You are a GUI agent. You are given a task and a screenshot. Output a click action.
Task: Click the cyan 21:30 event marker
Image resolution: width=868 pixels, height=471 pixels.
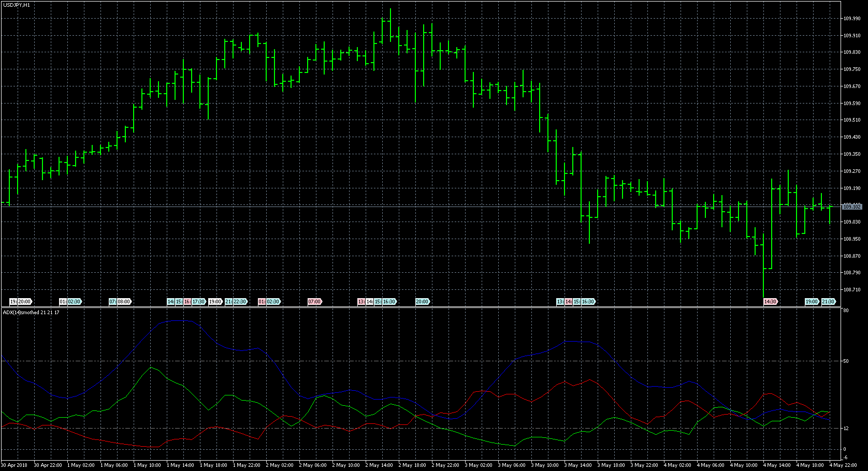click(829, 302)
